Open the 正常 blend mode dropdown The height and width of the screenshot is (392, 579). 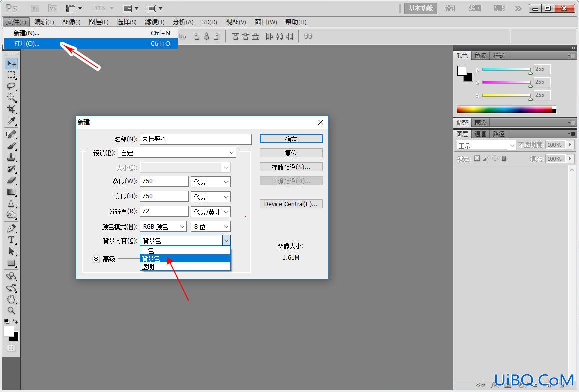coord(485,145)
